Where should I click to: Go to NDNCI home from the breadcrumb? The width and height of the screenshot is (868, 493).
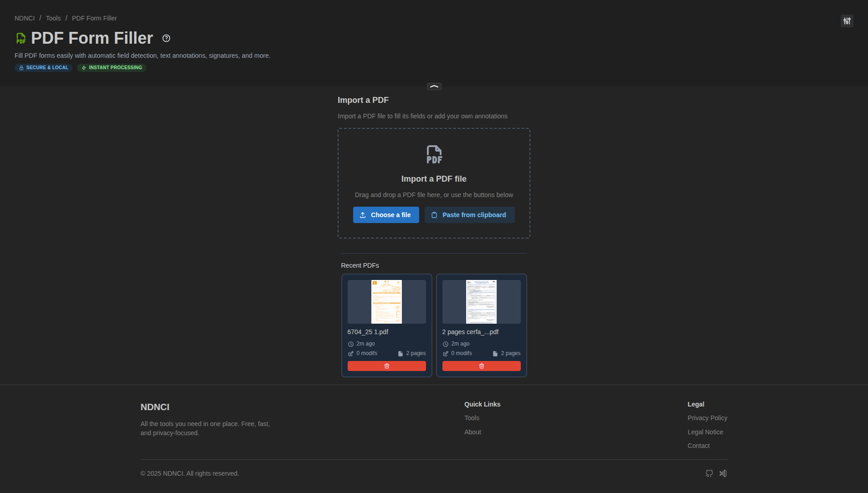click(25, 18)
